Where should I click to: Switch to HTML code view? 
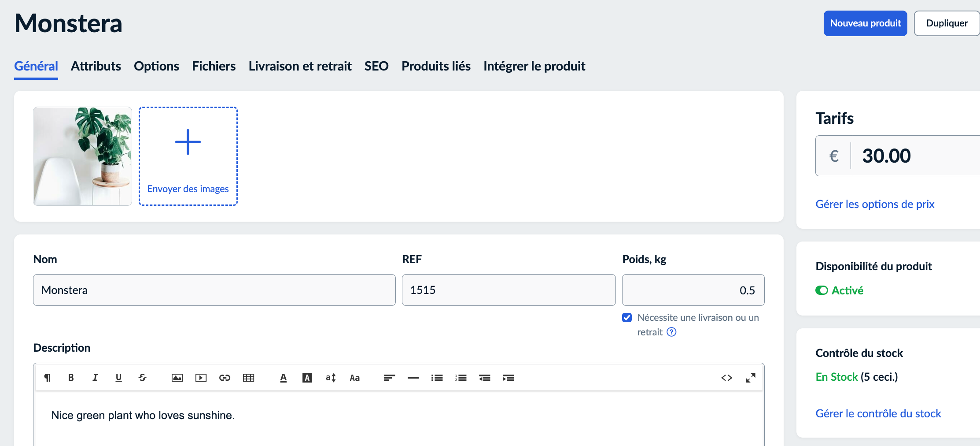(x=726, y=378)
